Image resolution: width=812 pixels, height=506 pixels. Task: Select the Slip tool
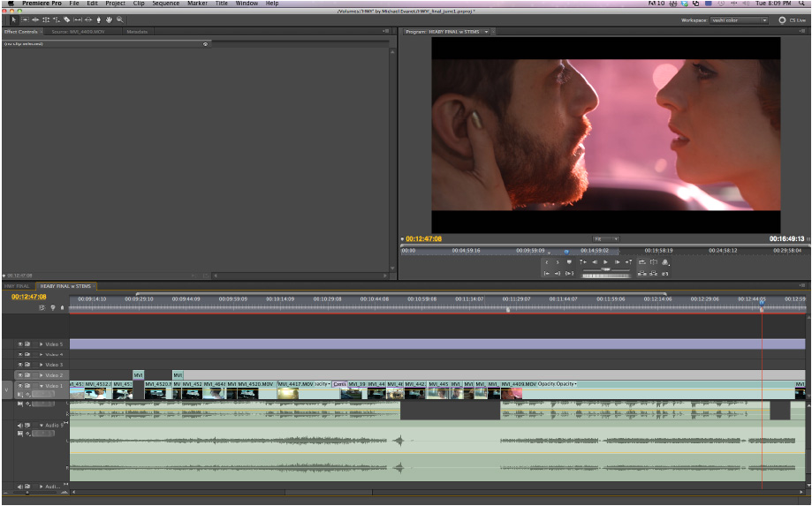[x=78, y=19]
